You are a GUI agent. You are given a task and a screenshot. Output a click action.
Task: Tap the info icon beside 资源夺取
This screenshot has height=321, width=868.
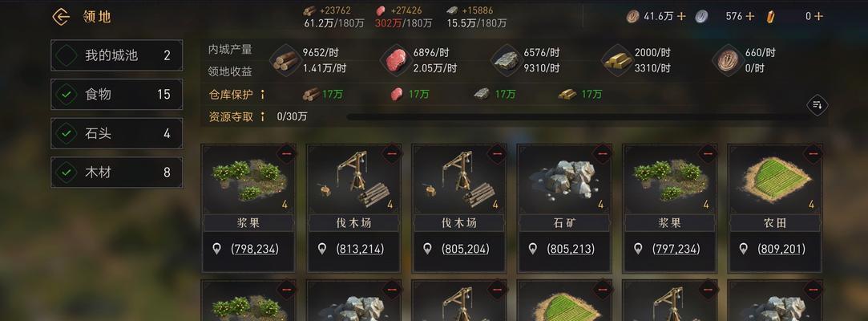(262, 117)
